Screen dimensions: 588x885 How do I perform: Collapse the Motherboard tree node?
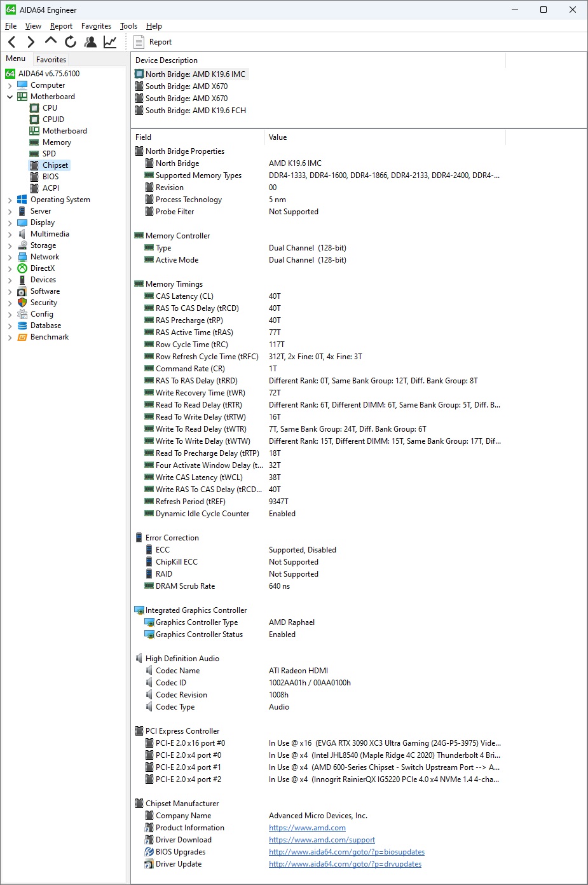10,97
